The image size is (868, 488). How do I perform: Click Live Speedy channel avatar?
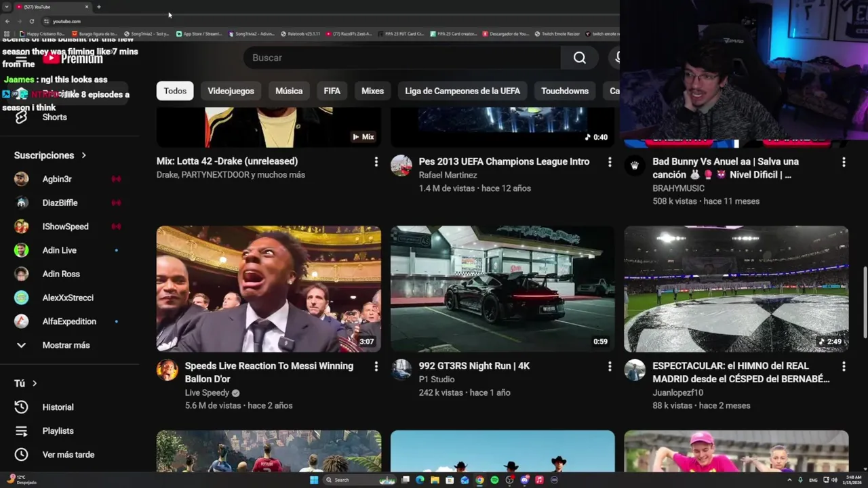[x=167, y=369]
